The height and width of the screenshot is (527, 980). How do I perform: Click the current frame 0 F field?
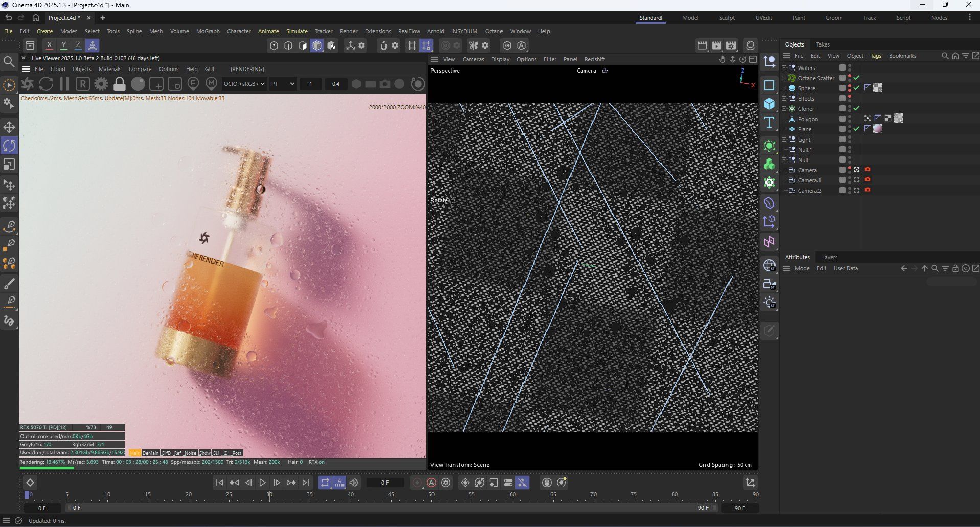385,483
